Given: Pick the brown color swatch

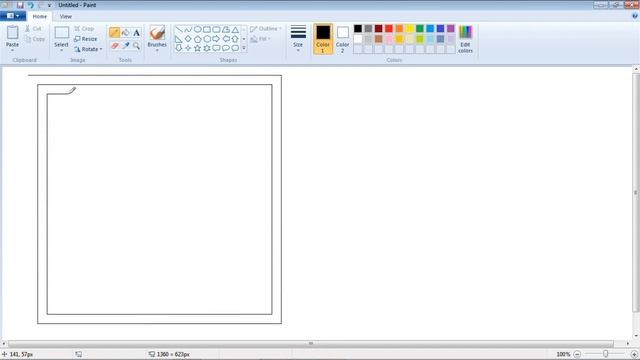Looking at the screenshot, I should point(379,39).
